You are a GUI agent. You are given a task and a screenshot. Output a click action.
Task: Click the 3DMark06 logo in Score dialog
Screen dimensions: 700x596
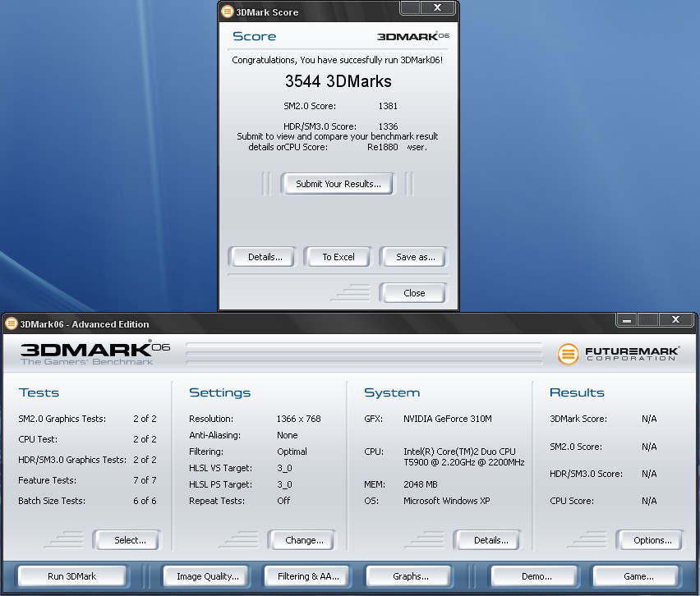pos(413,36)
